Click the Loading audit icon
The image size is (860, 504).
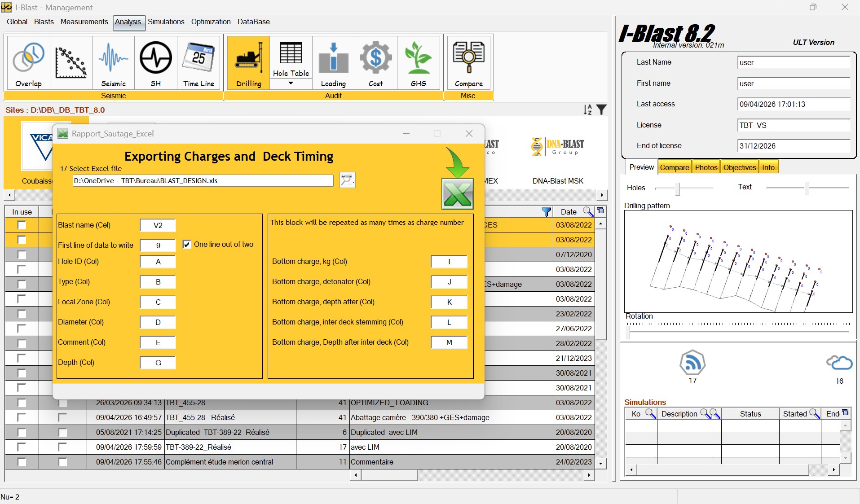(x=333, y=63)
